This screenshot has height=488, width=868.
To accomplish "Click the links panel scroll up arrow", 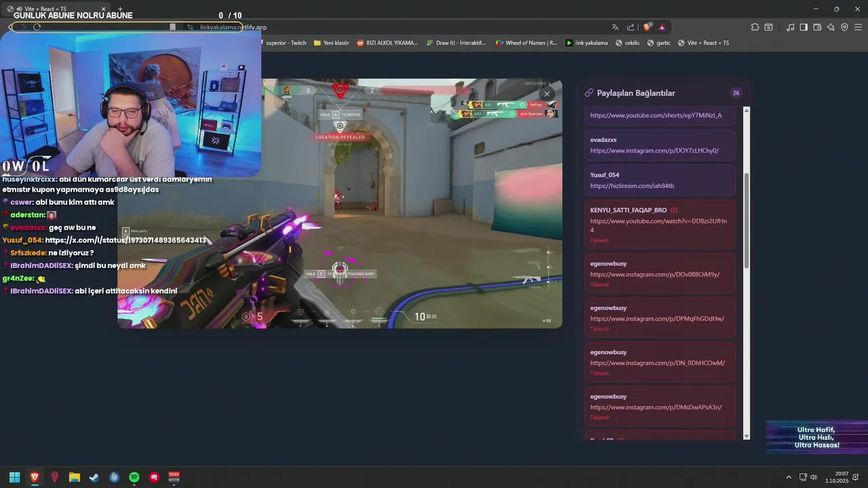I will click(x=747, y=110).
